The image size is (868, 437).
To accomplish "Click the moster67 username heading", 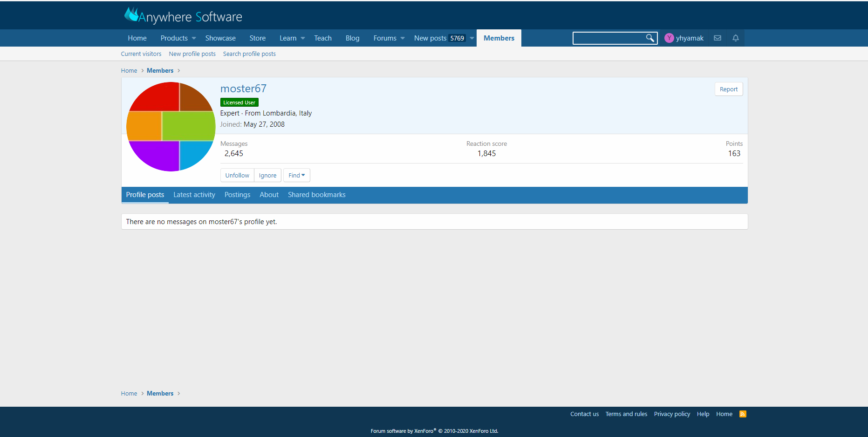I will [x=243, y=89].
